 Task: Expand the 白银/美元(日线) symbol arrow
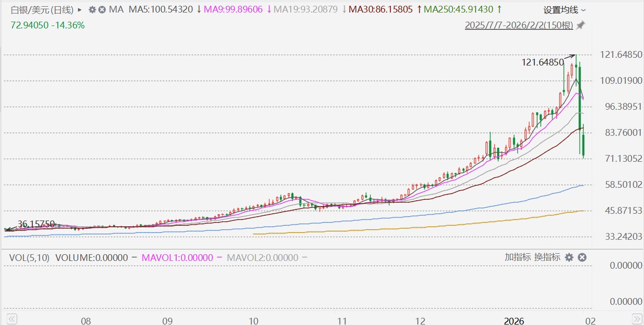click(x=79, y=10)
